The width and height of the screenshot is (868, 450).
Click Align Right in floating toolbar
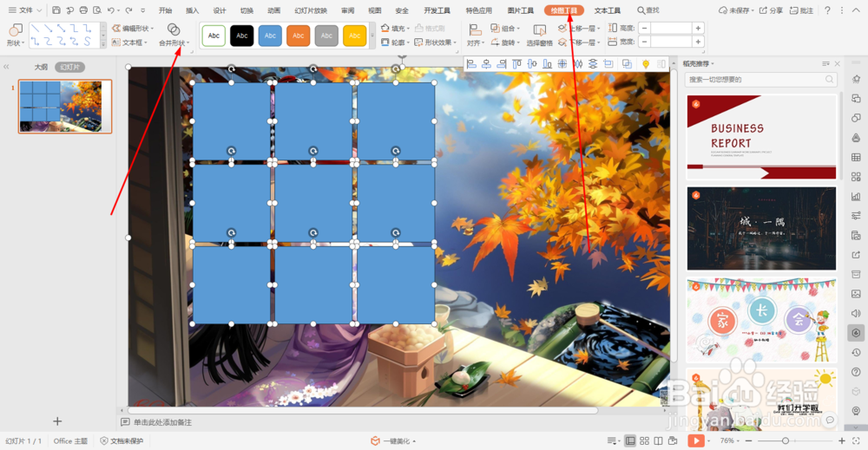coord(502,64)
